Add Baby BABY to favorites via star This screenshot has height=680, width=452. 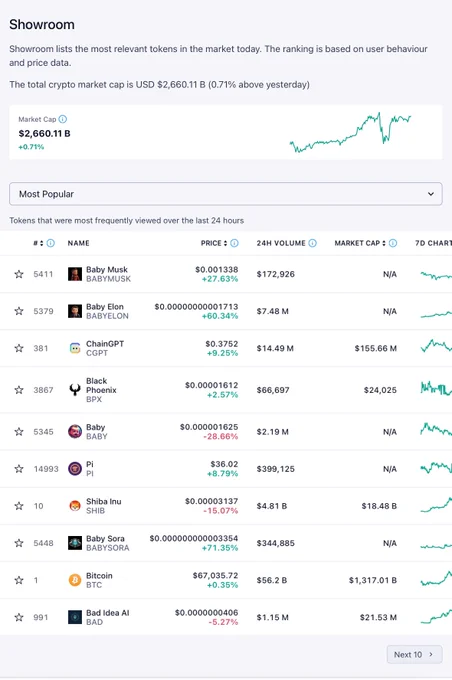(x=19, y=432)
